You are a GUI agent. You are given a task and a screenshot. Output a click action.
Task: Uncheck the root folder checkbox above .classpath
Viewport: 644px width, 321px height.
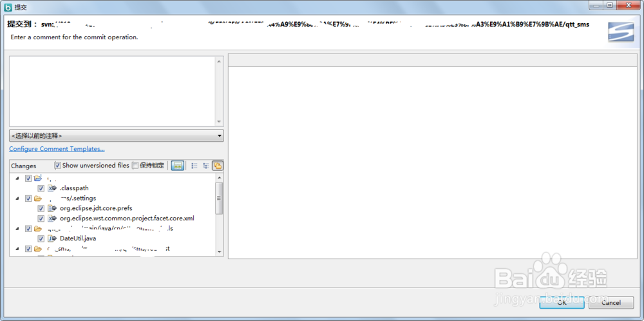(x=28, y=179)
